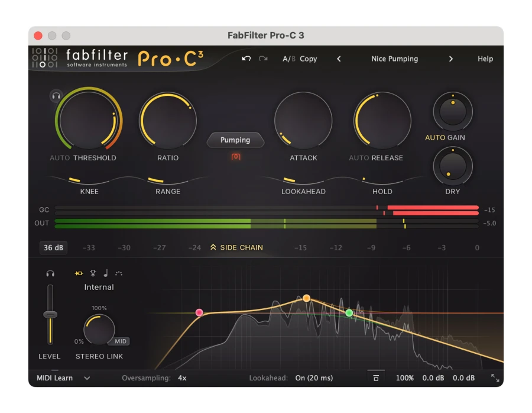Toggle the A/B state switch
532x413 pixels.
coord(289,59)
